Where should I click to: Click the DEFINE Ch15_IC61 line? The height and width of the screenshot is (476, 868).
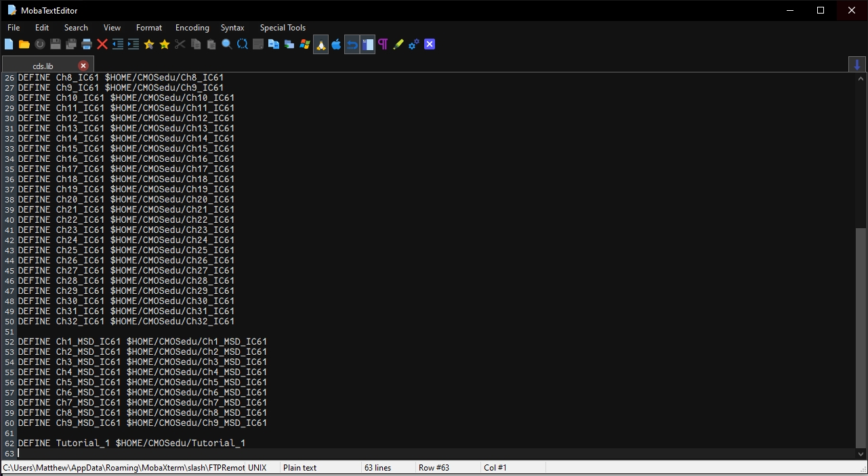126,149
